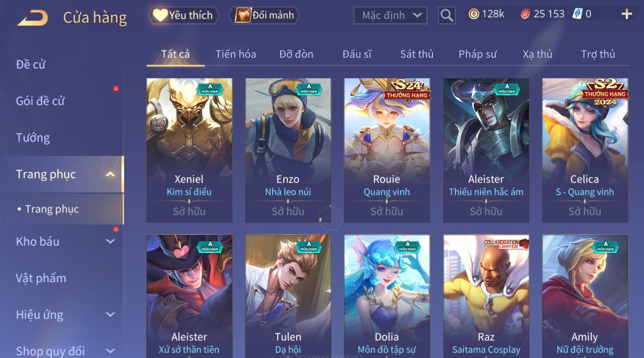The image size is (644, 358).
Task: Open Đổi mảnh fragment exchange
Action: tap(264, 15)
